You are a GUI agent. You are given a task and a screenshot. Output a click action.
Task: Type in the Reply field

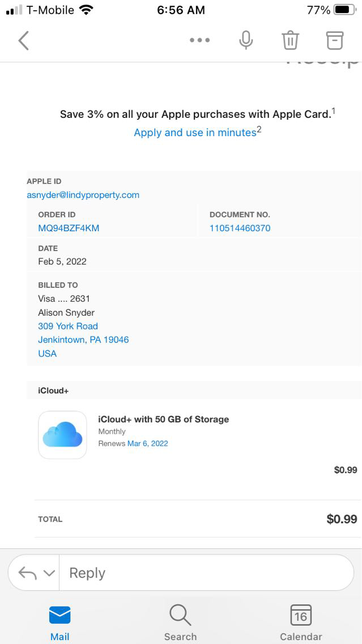click(x=204, y=573)
